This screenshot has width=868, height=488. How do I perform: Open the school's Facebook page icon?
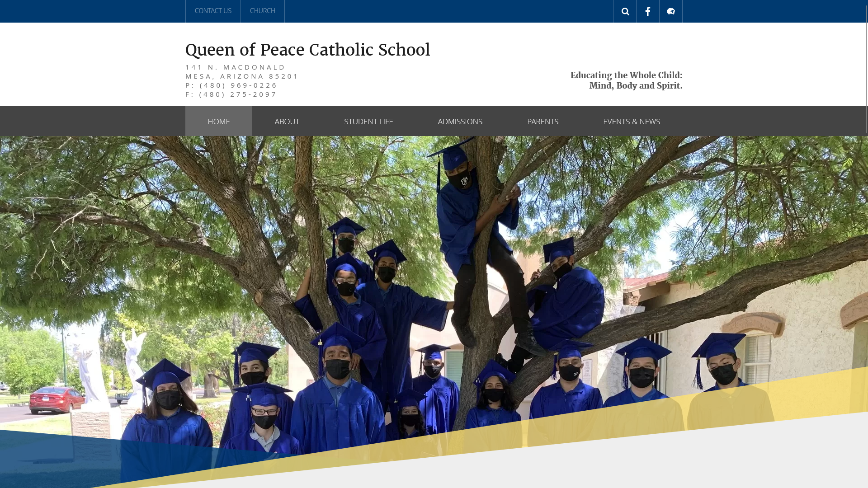pos(648,11)
